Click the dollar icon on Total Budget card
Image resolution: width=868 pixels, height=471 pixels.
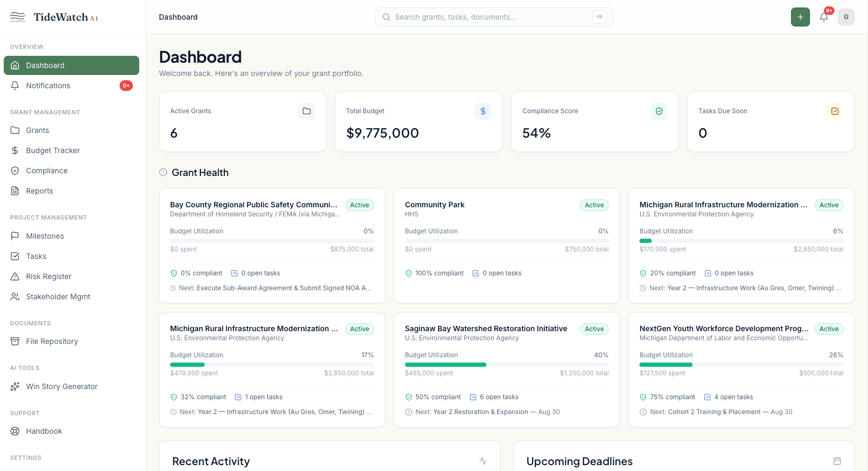click(x=483, y=111)
